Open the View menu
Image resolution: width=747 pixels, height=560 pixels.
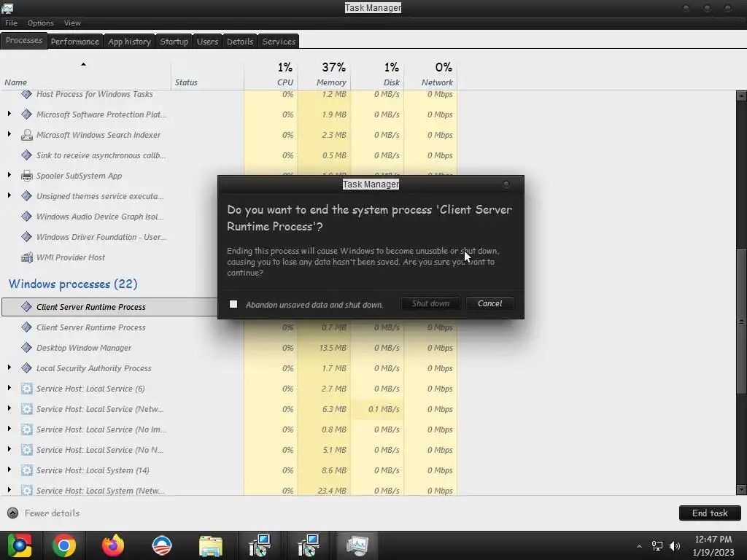[72, 23]
